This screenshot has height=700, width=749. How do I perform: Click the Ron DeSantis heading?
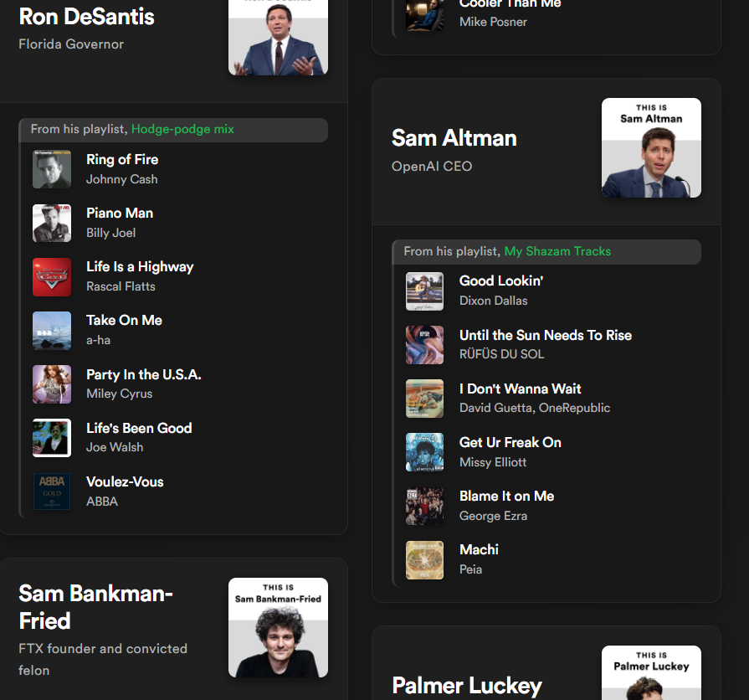coord(86,16)
